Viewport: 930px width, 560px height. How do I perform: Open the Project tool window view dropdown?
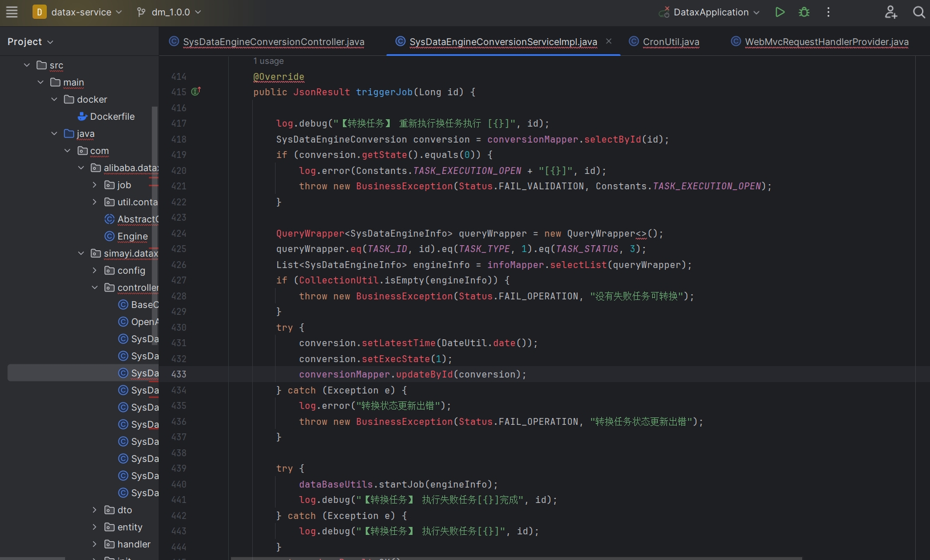30,42
